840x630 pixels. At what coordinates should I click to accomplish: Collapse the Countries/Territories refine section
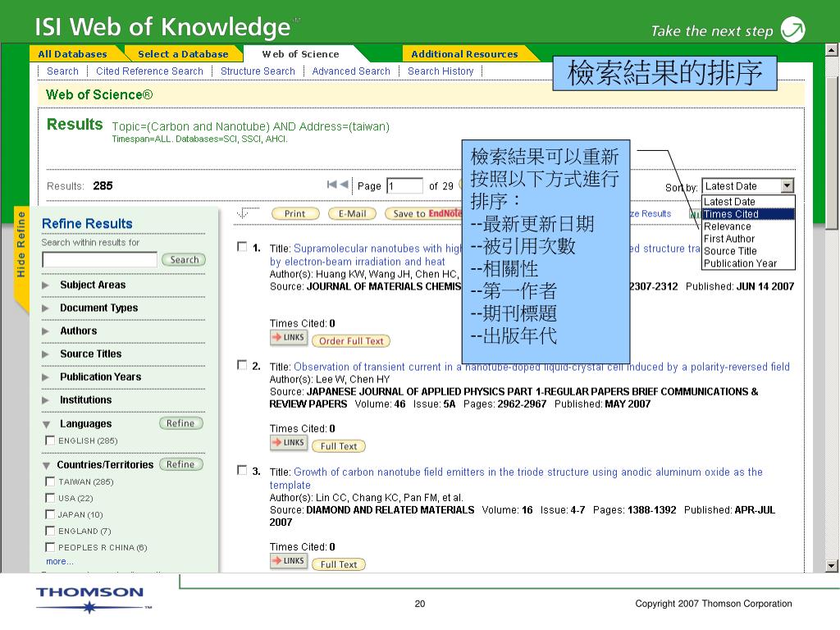(x=47, y=465)
